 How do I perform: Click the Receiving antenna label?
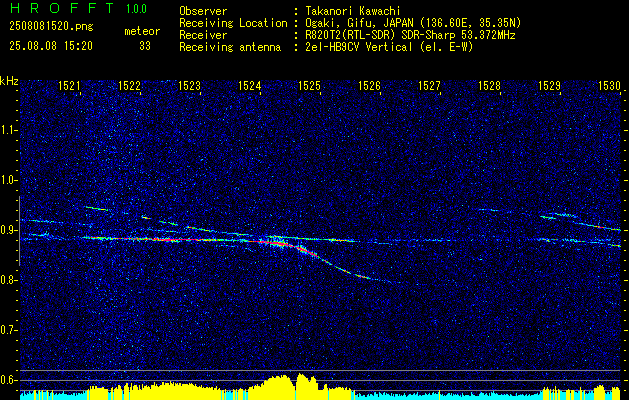230,47
